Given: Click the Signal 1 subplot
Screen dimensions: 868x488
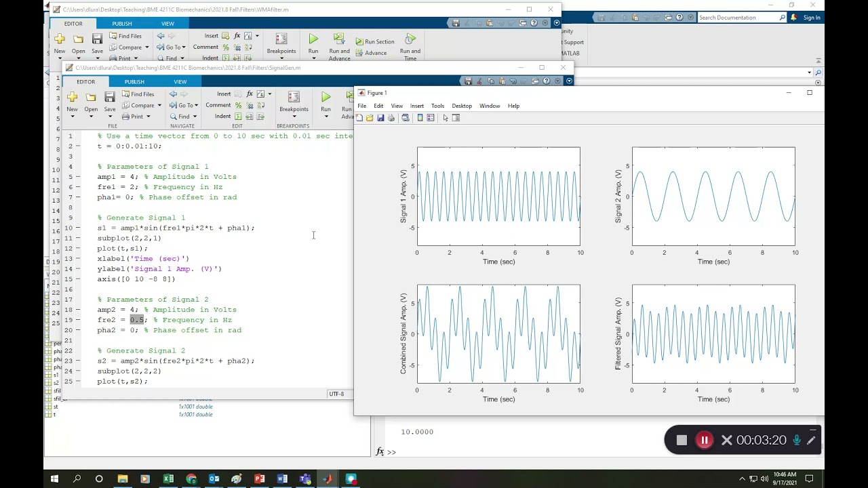Looking at the screenshot, I should (498, 197).
